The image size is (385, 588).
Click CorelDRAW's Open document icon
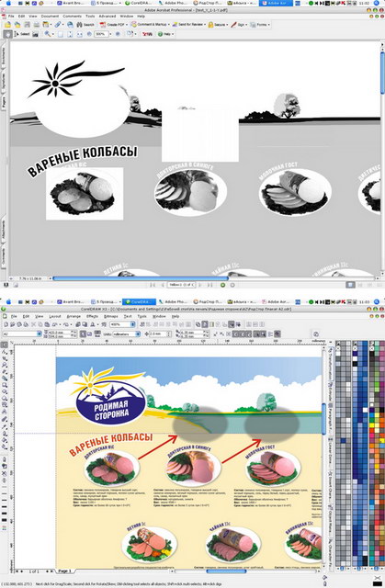(x=13, y=324)
